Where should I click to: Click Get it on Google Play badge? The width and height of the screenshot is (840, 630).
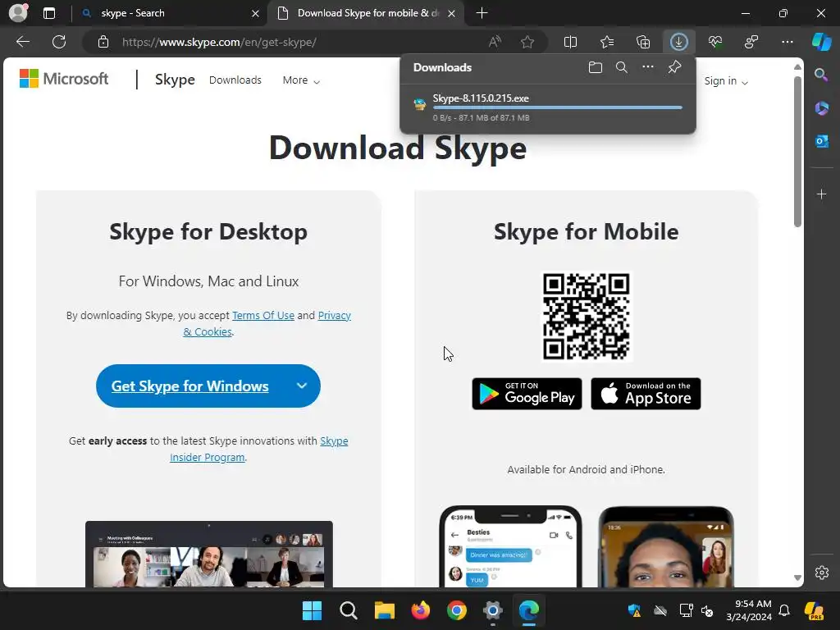[x=527, y=394]
